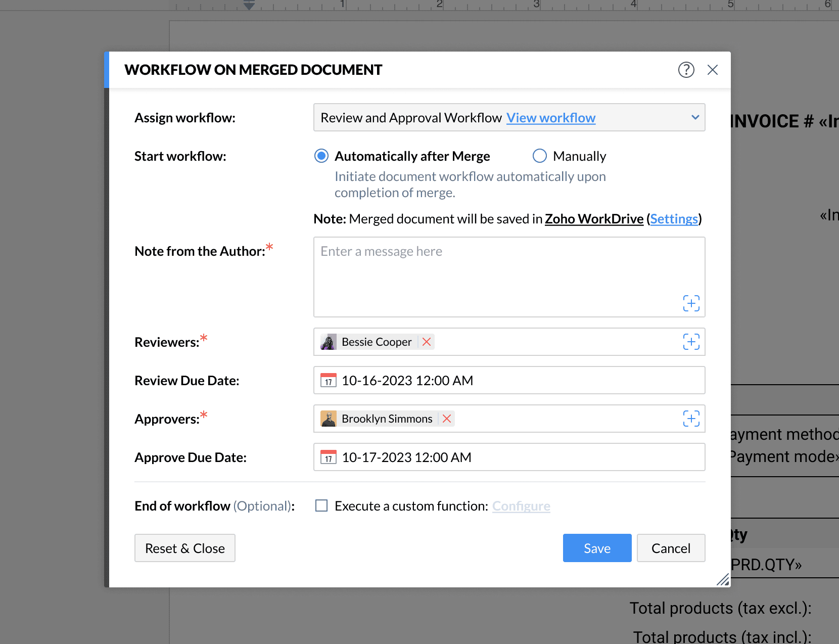The image size is (839, 644).
Task: Click merge field icon in Reviewers field
Action: coord(691,342)
